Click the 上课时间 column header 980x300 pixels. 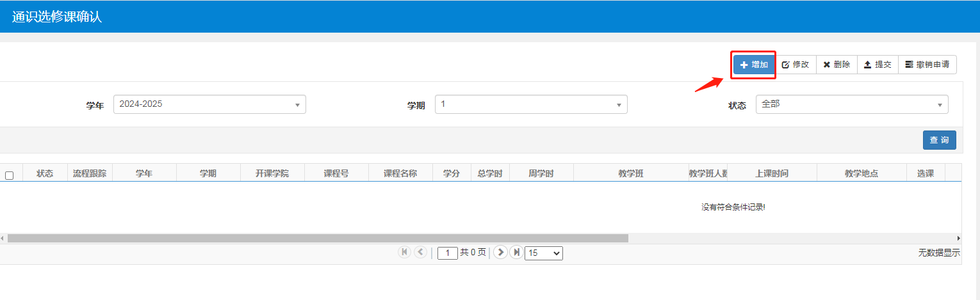pos(771,173)
